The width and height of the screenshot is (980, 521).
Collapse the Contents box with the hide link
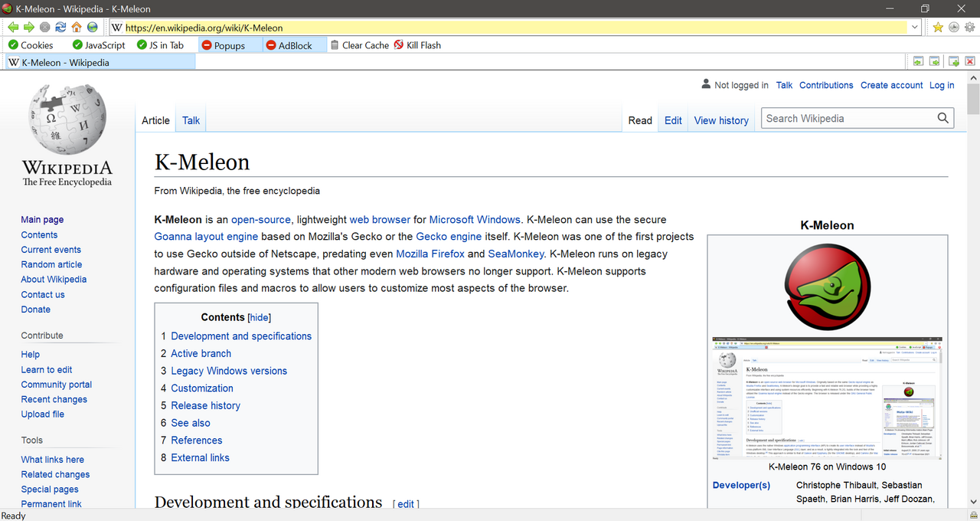[x=259, y=317]
